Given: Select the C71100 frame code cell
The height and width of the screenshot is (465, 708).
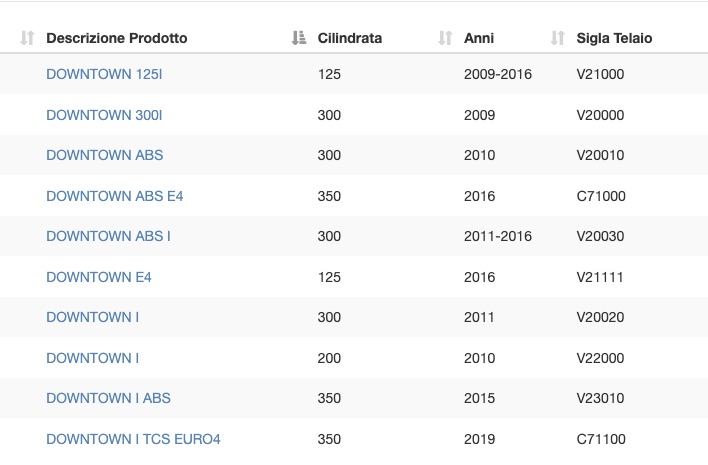Looking at the screenshot, I should [x=601, y=439].
